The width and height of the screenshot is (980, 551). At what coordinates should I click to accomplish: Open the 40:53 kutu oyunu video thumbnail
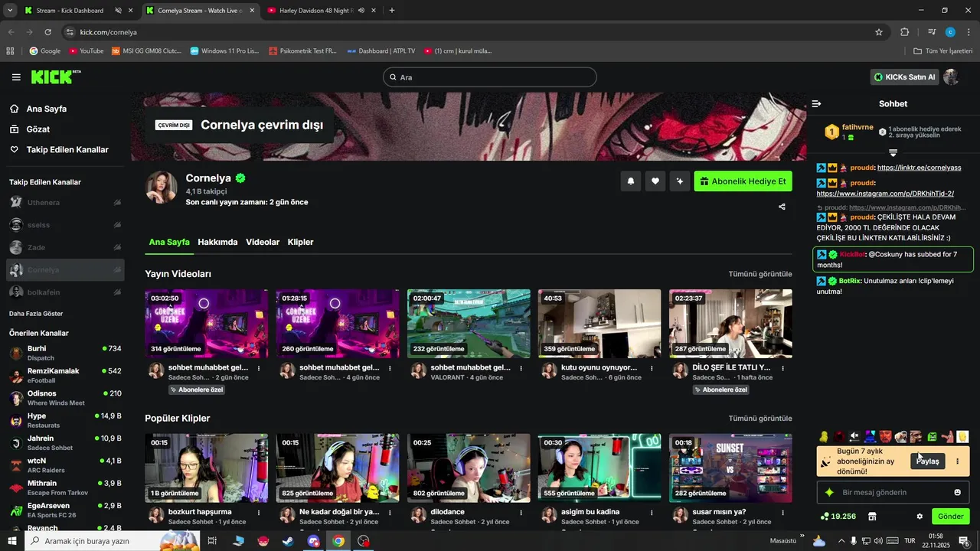point(599,324)
